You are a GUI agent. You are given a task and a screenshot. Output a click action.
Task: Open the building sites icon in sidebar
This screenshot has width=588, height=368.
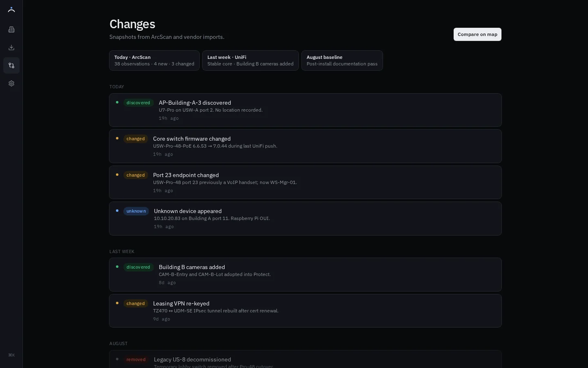pyautogui.click(x=11, y=29)
